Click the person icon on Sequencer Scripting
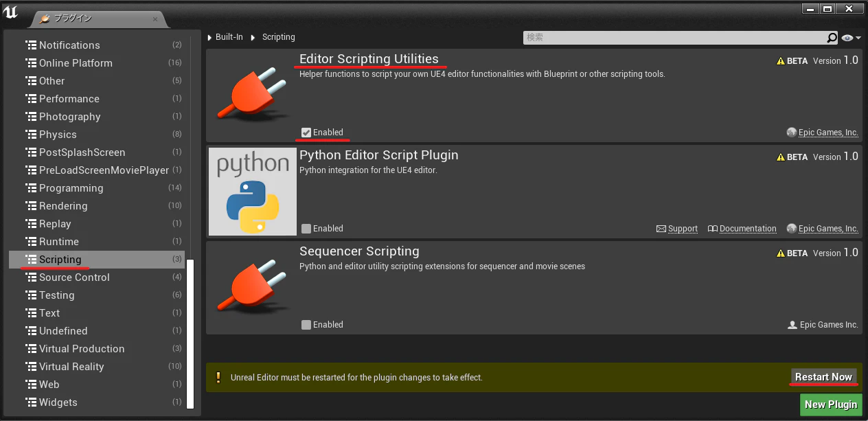Viewport: 868px width, 421px height. coord(792,325)
